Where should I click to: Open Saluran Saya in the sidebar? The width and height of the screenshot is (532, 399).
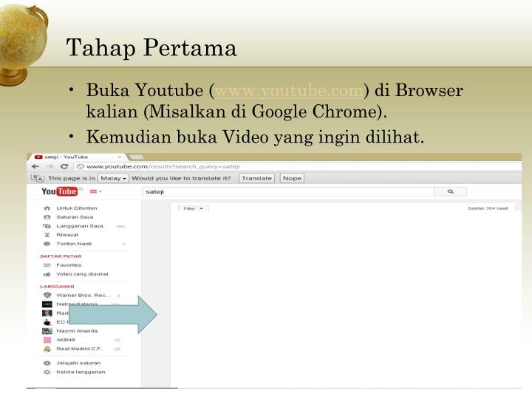pos(75,217)
